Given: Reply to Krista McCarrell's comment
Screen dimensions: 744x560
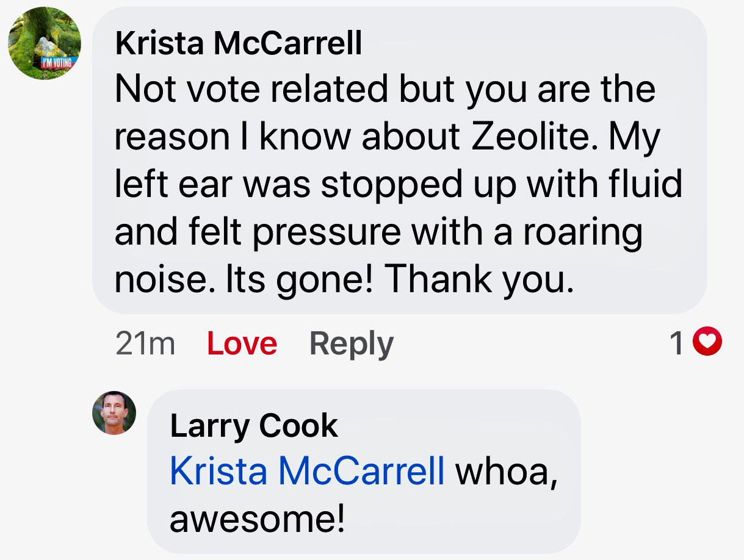Looking at the screenshot, I should [x=351, y=343].
